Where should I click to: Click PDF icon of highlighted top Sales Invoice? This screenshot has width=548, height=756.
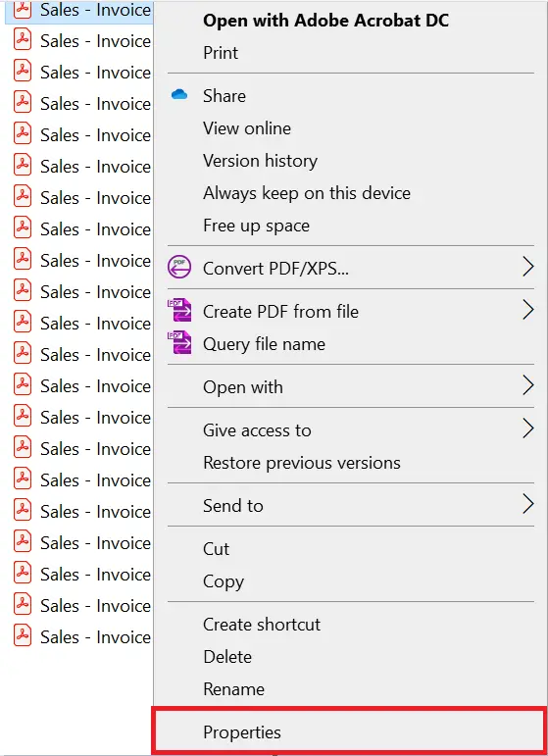tap(23, 9)
